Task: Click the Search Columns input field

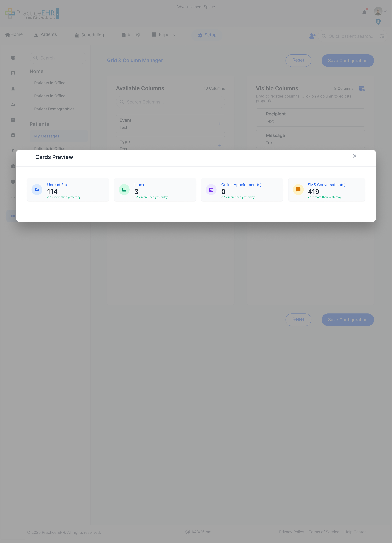Action: (x=170, y=102)
